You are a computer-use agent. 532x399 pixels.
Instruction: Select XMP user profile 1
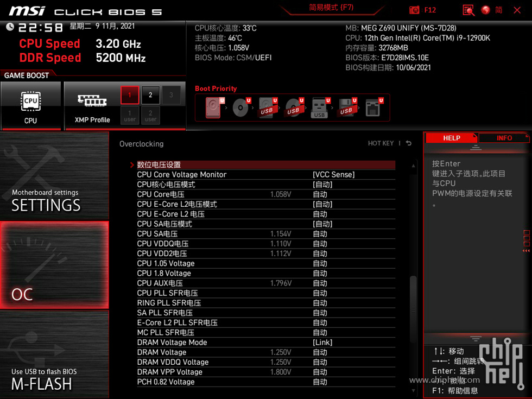tap(130, 115)
